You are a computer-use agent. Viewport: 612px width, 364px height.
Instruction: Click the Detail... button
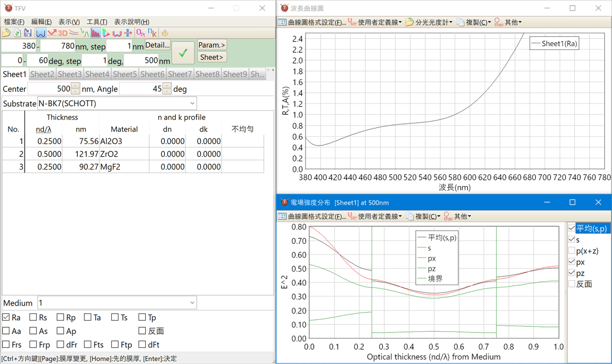pos(157,45)
